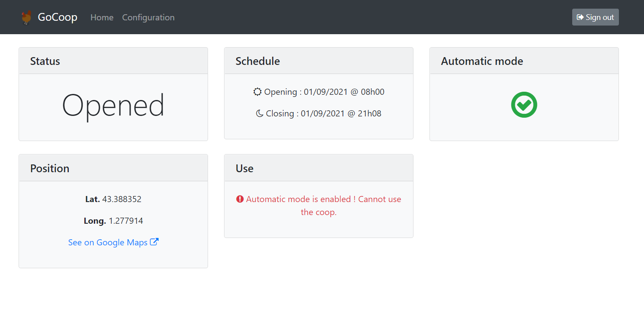Click the Use card header
The image size is (644, 315).
[x=319, y=168]
